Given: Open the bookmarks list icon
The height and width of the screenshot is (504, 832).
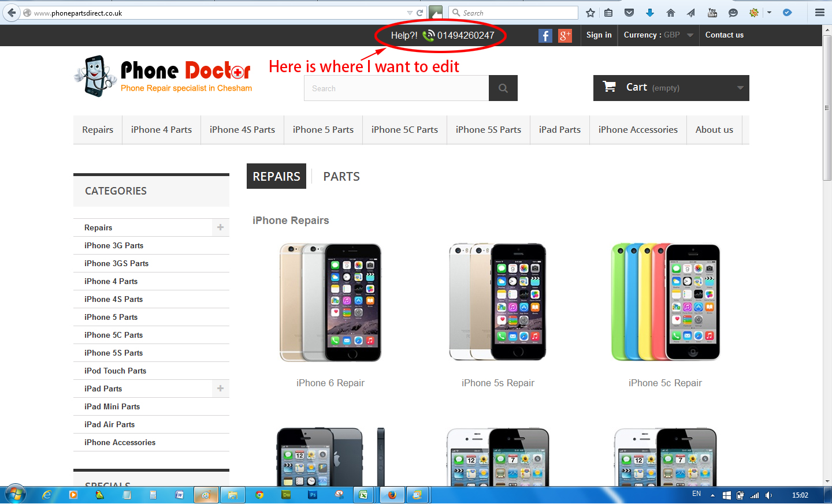Looking at the screenshot, I should click(608, 13).
